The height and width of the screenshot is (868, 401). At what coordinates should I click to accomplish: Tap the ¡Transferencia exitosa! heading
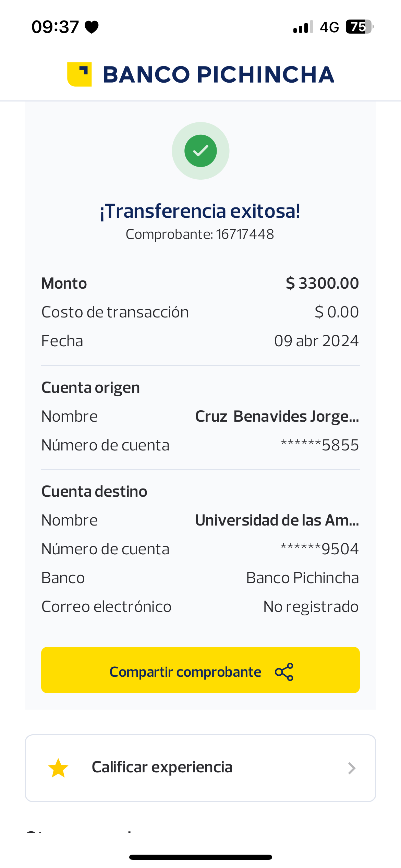tap(200, 211)
